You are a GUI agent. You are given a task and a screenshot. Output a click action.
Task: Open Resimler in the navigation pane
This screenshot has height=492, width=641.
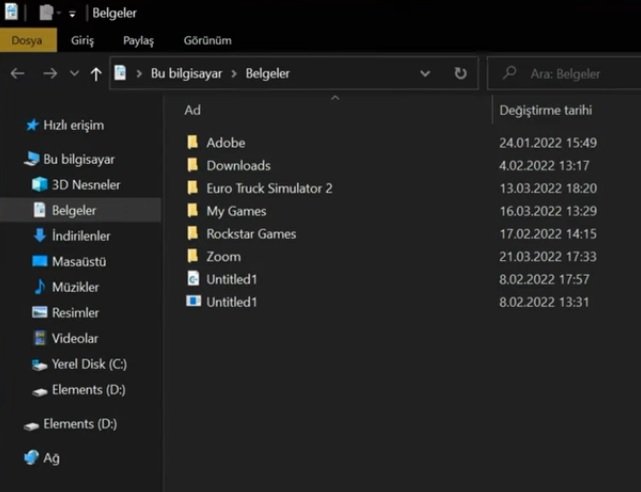(75, 313)
